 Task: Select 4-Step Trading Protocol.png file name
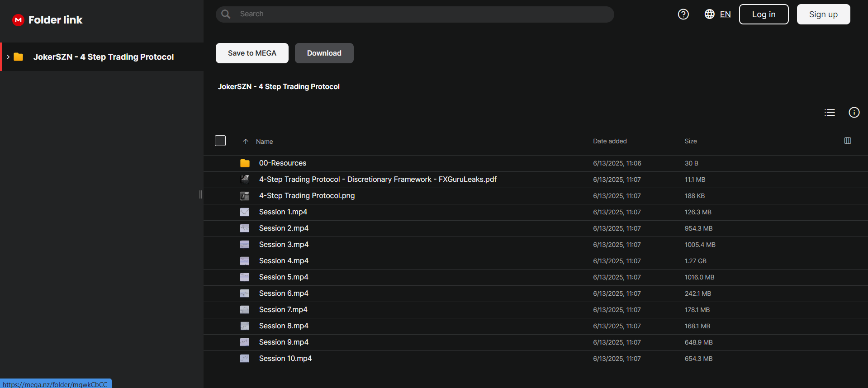(307, 196)
